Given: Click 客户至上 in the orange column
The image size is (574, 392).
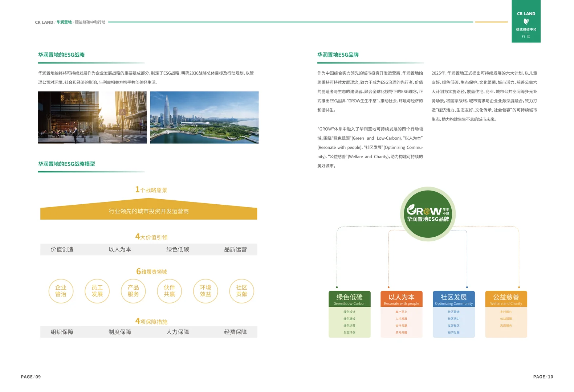Looking at the screenshot, I should pyautogui.click(x=401, y=312).
